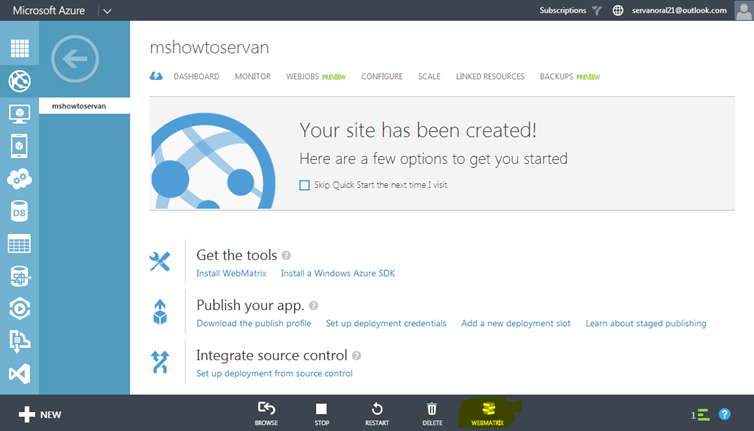Click Add a new deployment slot link
754x431 pixels.
pyautogui.click(x=516, y=323)
